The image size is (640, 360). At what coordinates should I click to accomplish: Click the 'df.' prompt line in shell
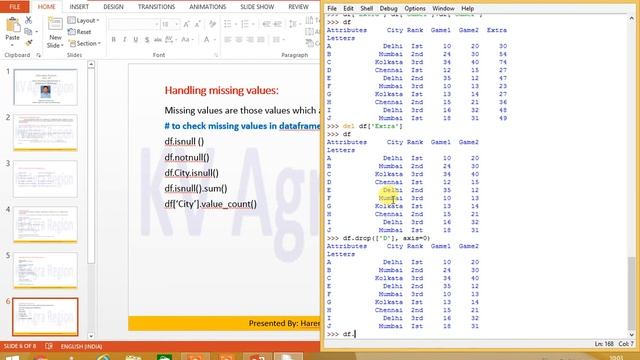point(342,334)
